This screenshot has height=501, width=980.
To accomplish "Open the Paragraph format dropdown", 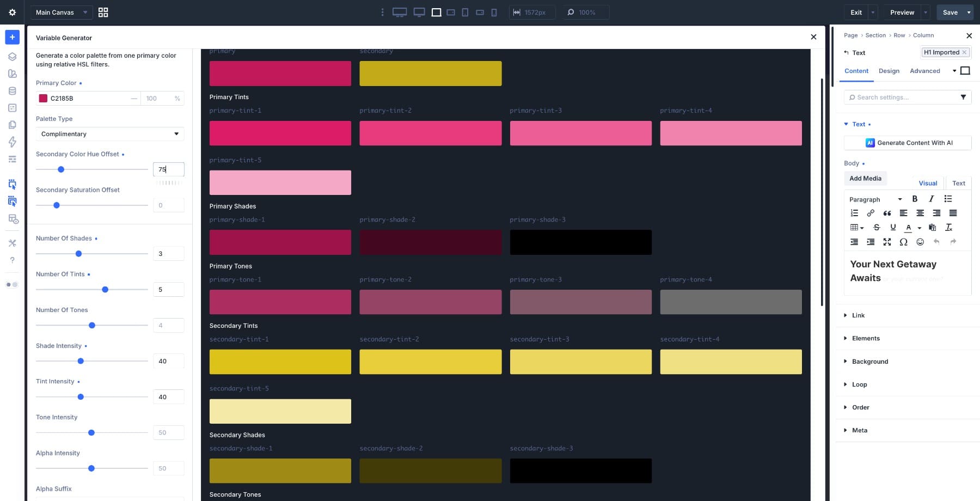I will click(875, 199).
